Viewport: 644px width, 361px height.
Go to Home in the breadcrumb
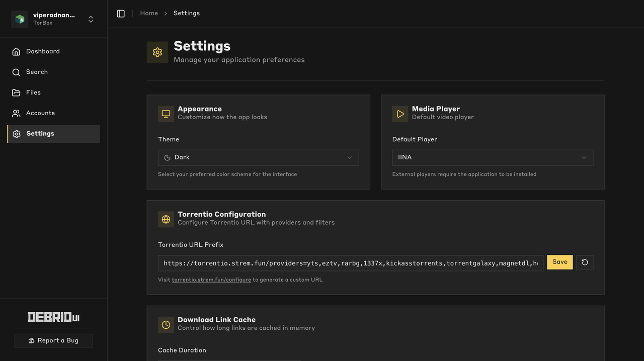tap(149, 13)
